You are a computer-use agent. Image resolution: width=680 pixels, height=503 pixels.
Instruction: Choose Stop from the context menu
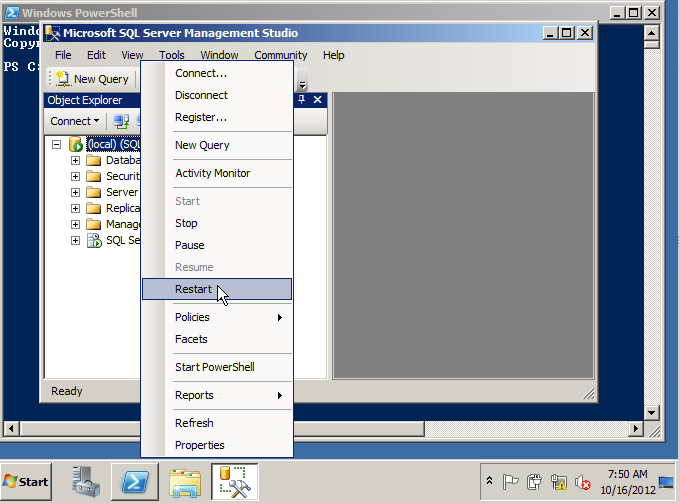pyautogui.click(x=217, y=223)
